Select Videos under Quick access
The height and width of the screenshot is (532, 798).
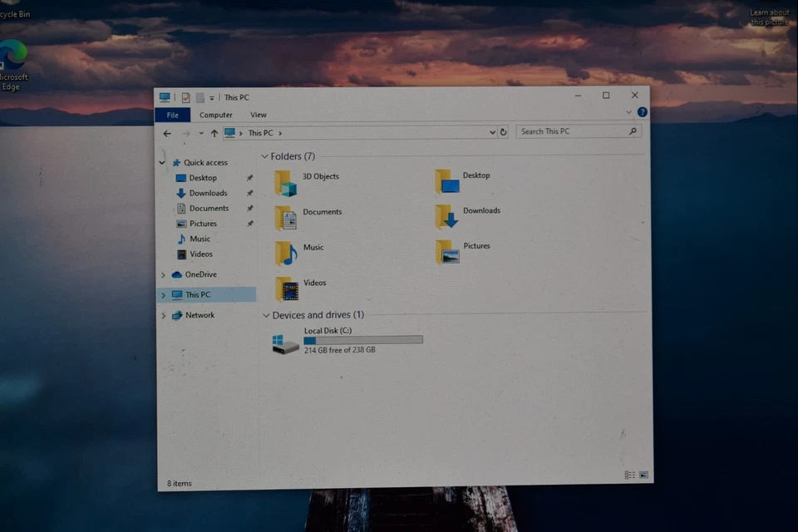[x=201, y=254]
